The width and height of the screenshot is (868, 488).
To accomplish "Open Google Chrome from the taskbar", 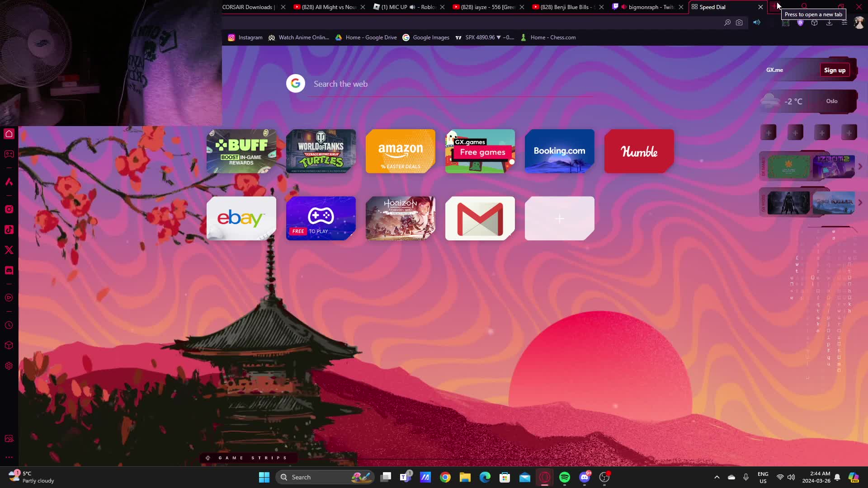I will tap(445, 477).
